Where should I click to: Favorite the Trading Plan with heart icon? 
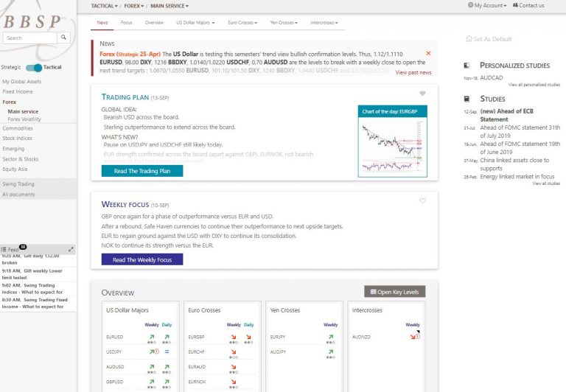coord(422,94)
